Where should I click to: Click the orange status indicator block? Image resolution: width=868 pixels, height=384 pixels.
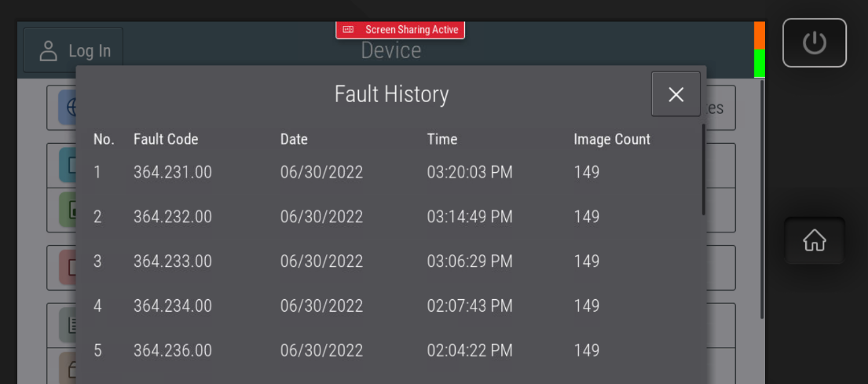760,35
